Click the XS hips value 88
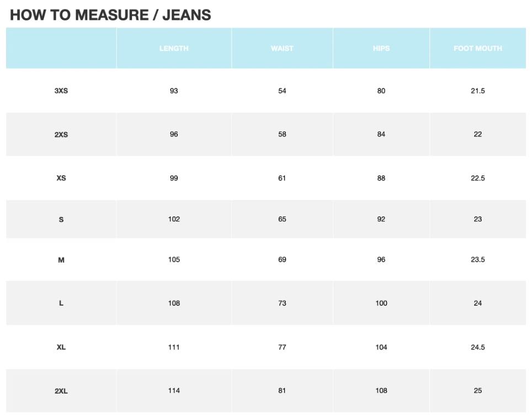 tap(381, 178)
